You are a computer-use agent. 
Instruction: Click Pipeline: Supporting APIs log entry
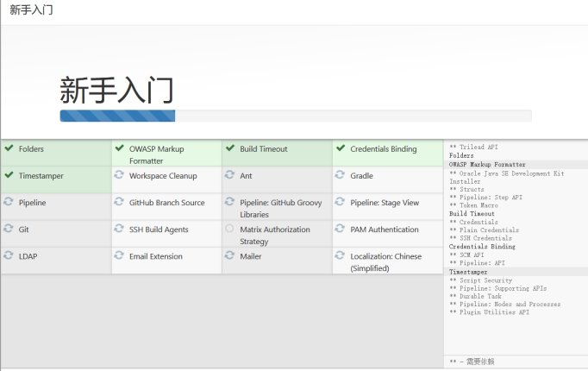(x=498, y=288)
